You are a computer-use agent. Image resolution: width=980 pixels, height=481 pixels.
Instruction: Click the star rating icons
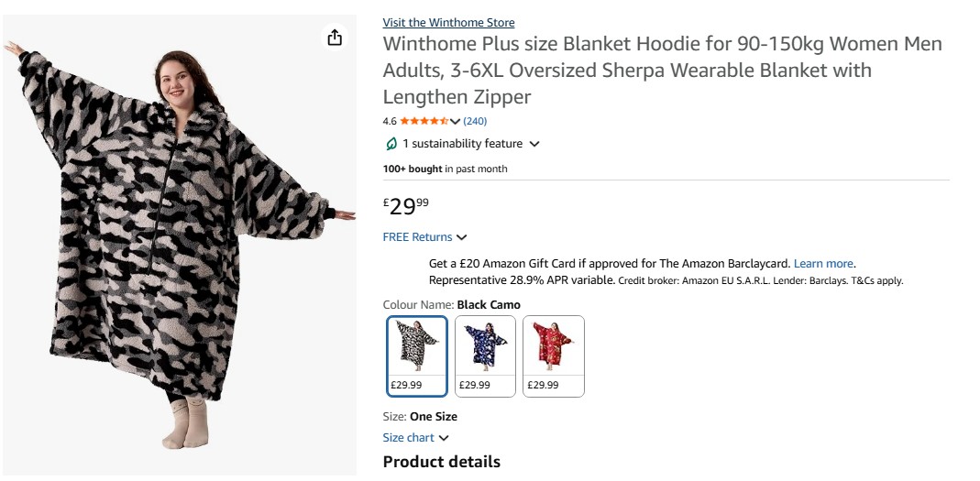[x=424, y=121]
